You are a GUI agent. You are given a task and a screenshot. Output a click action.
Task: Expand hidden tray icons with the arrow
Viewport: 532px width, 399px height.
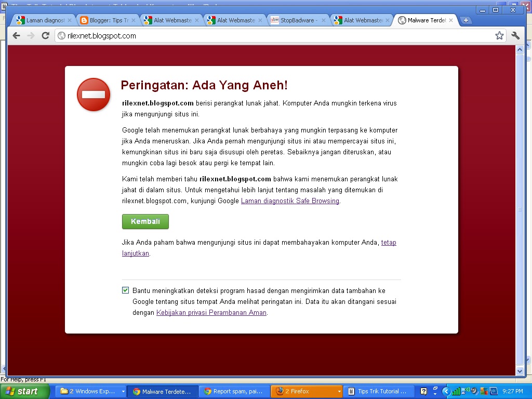[446, 392]
